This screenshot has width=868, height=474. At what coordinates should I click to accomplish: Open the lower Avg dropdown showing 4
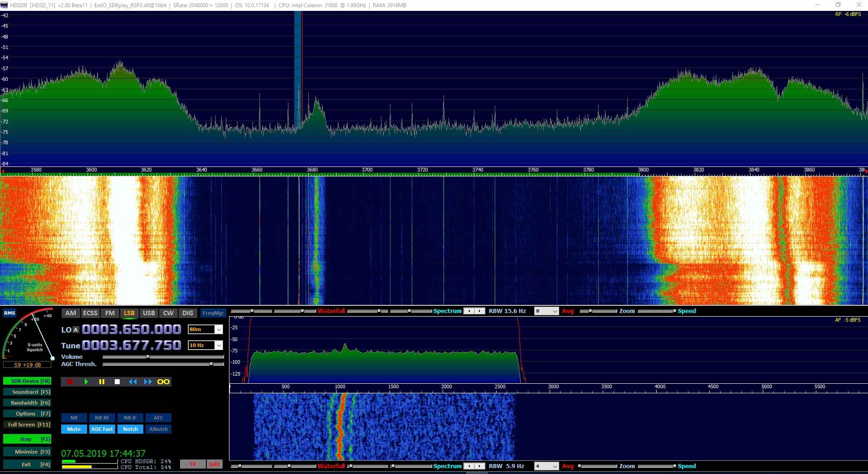pyautogui.click(x=546, y=466)
